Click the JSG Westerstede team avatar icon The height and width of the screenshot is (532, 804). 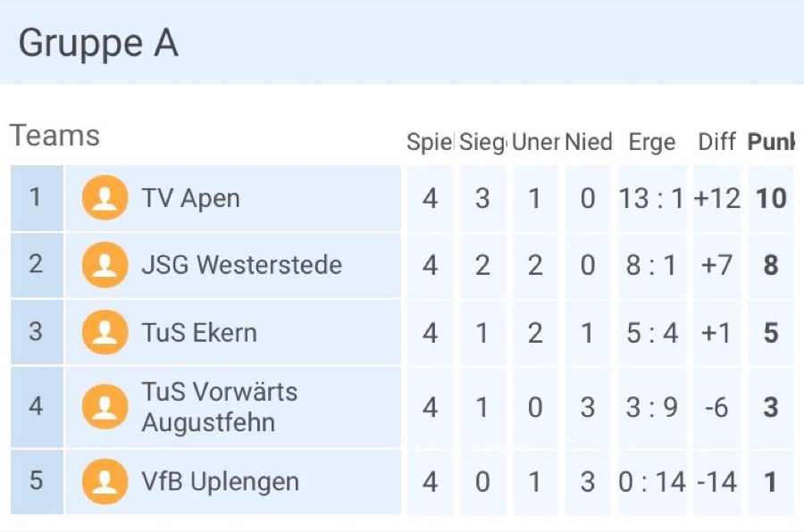(x=105, y=265)
